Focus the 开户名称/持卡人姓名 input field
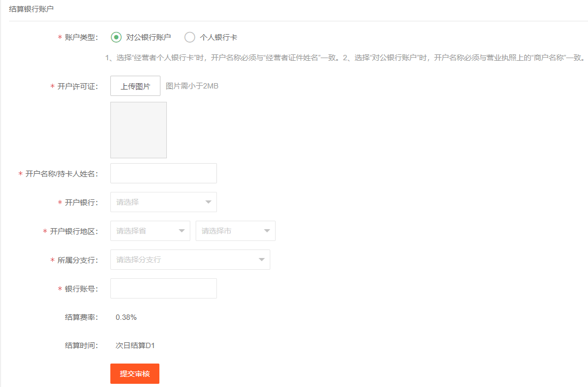This screenshot has width=588, height=387. point(163,173)
